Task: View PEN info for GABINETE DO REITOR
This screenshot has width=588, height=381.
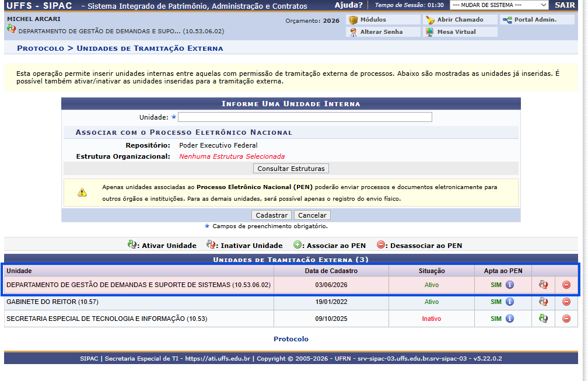Action: pos(510,302)
